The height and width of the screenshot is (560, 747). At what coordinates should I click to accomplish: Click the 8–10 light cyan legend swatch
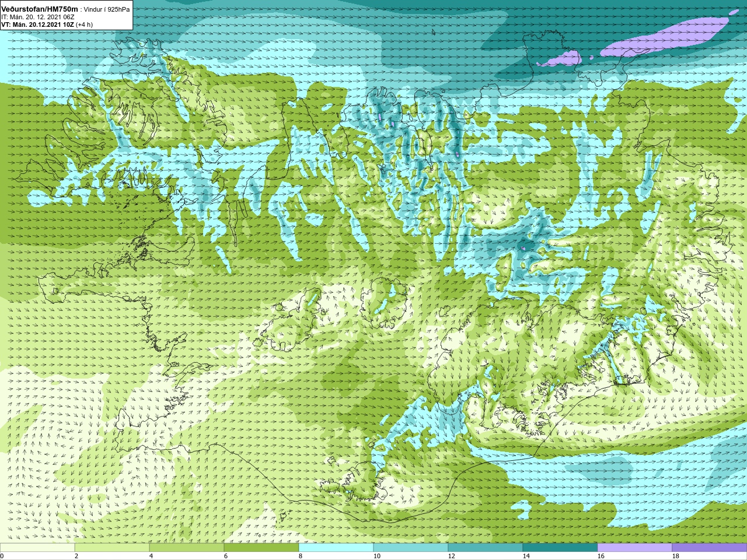click(x=336, y=548)
